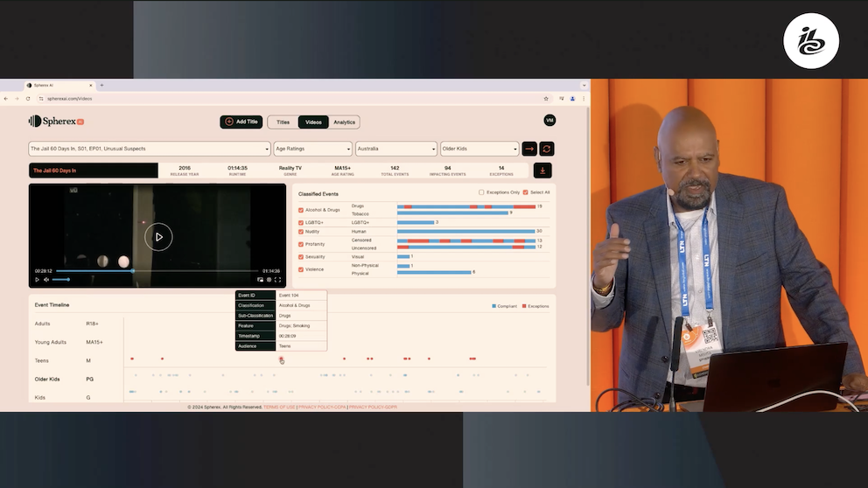
Task: Uncheck the Select All checkbox
Action: tap(525, 192)
